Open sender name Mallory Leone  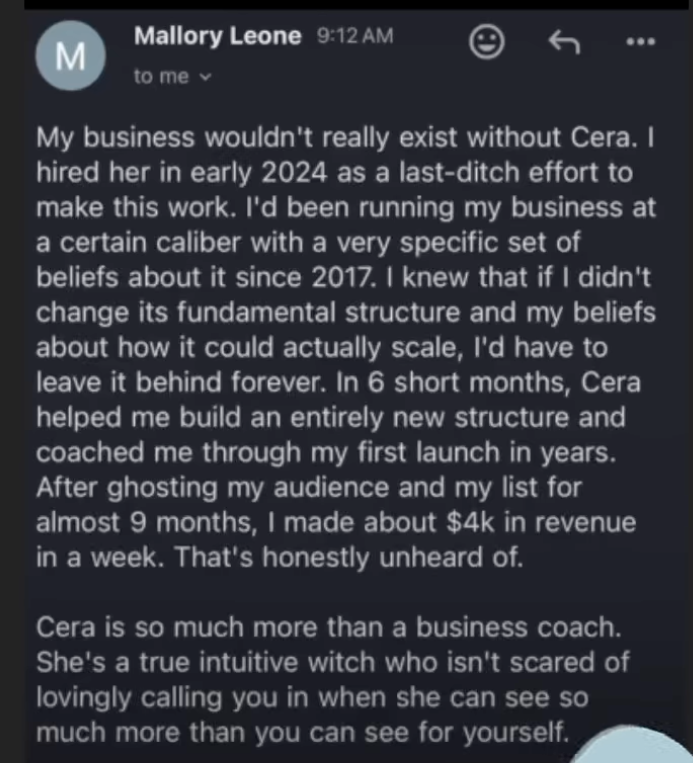pyautogui.click(x=217, y=37)
